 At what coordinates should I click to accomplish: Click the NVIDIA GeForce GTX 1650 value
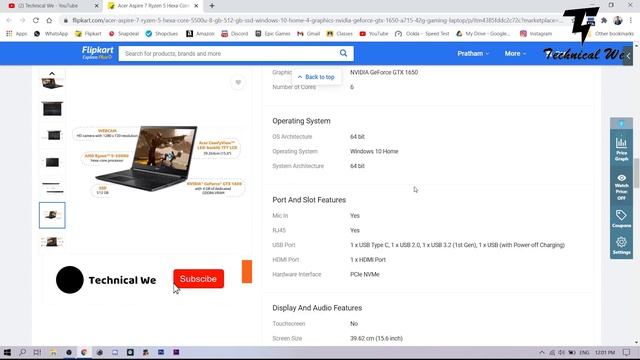pos(384,72)
